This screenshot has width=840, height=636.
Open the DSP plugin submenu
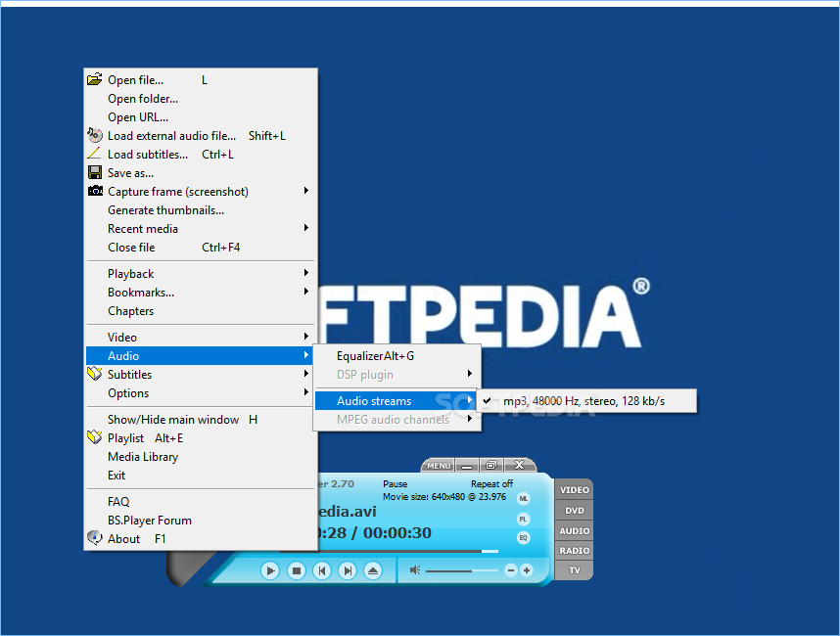397,374
